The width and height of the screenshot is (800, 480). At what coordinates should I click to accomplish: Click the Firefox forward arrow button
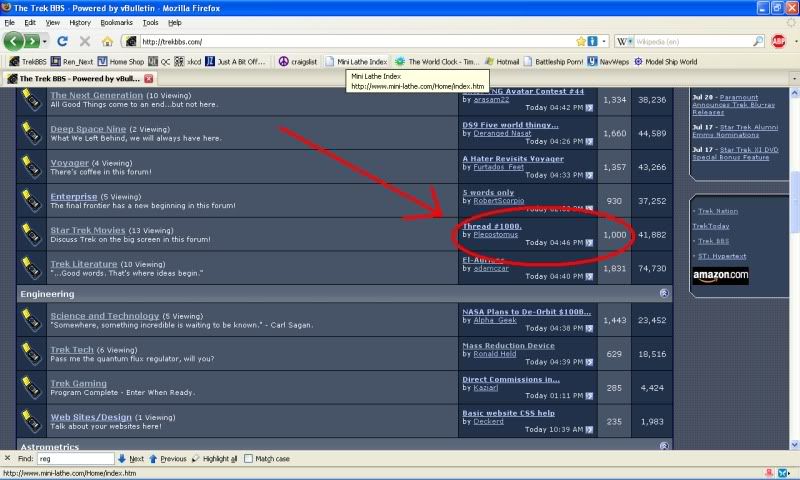tap(31, 41)
